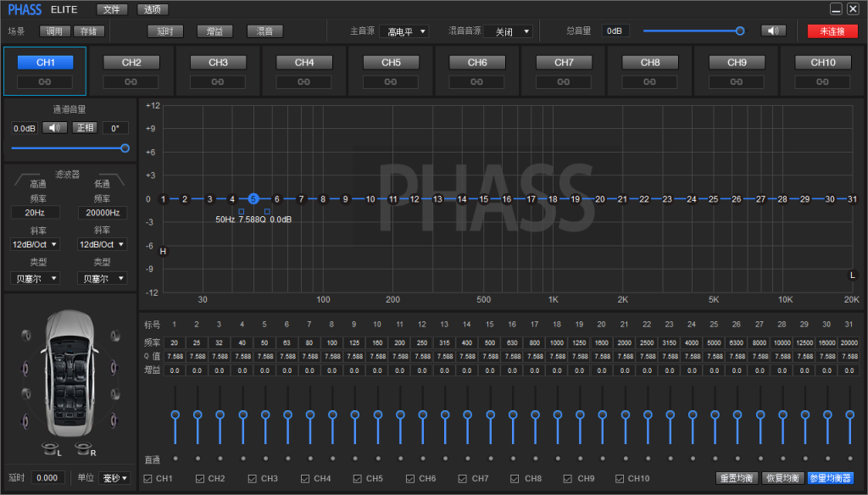
Task: Click the 恢复均衡 button
Action: 782,478
